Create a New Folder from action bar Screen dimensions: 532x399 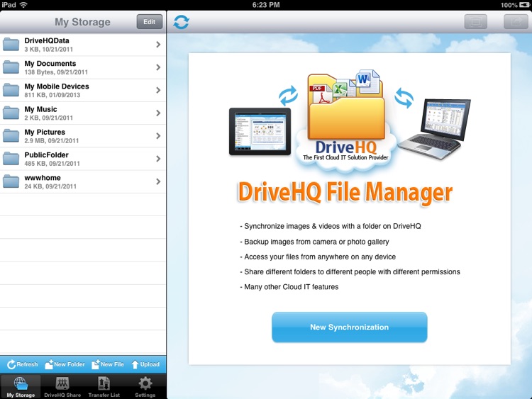pos(65,364)
